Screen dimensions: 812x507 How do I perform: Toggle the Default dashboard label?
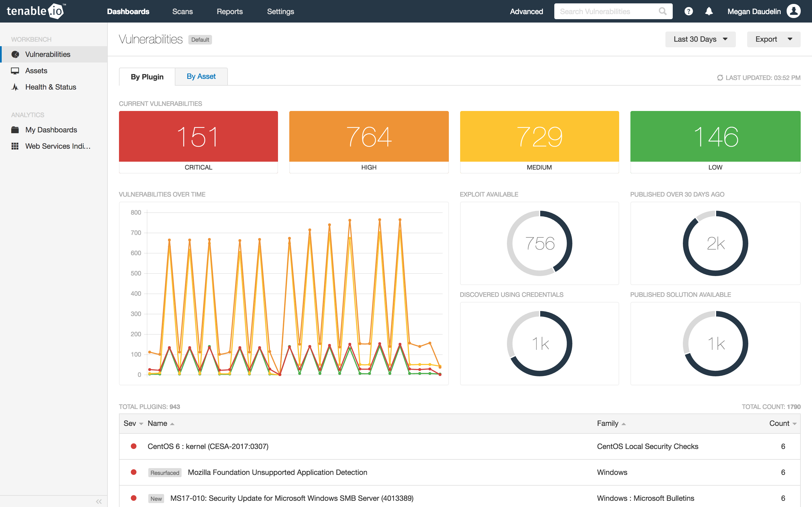tap(199, 39)
